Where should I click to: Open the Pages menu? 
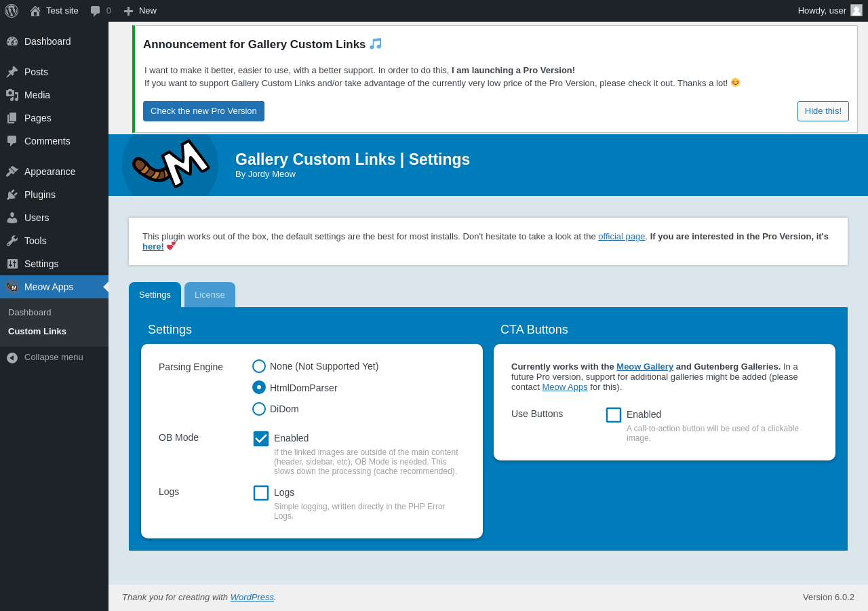click(54, 118)
